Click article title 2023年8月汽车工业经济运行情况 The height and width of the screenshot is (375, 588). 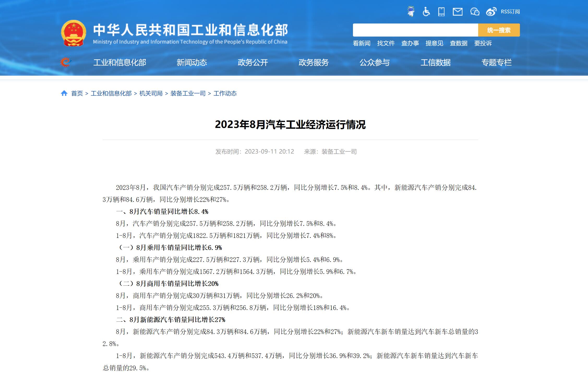pyautogui.click(x=290, y=125)
